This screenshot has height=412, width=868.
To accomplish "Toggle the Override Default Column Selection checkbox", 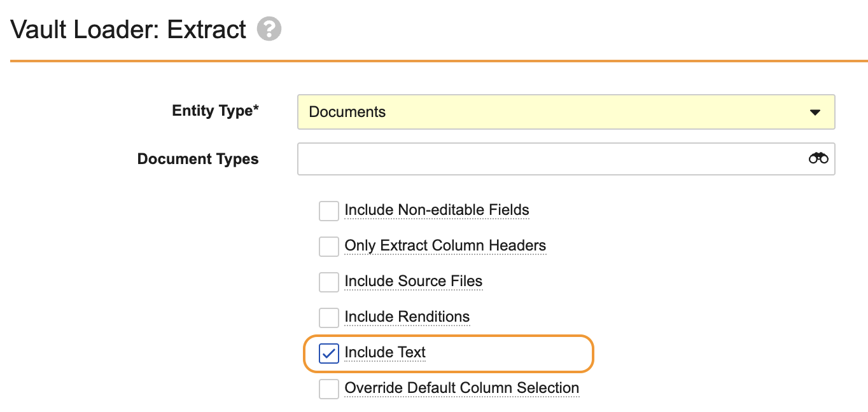I will [329, 388].
